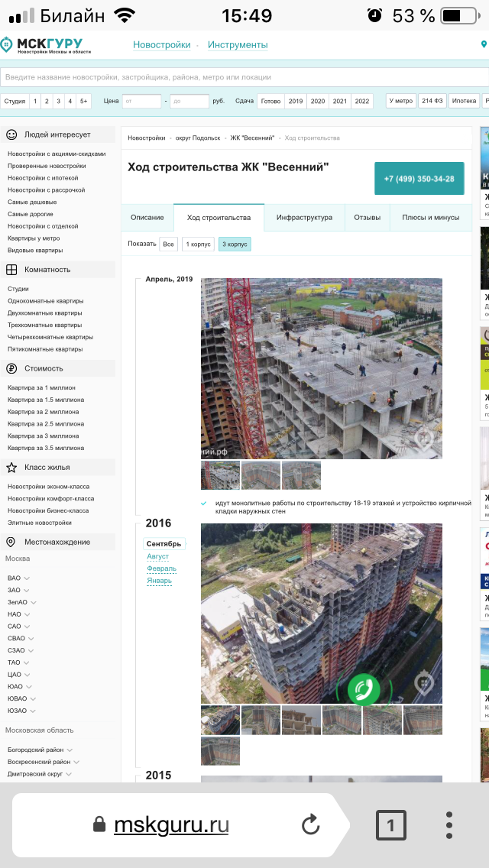Select first thumbnail under April 2019 photo
Viewport: 489px width, 868px height.
220,475
